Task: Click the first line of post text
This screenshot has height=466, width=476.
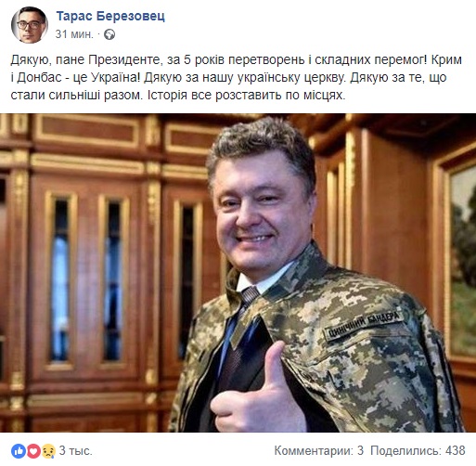Action: [237, 59]
